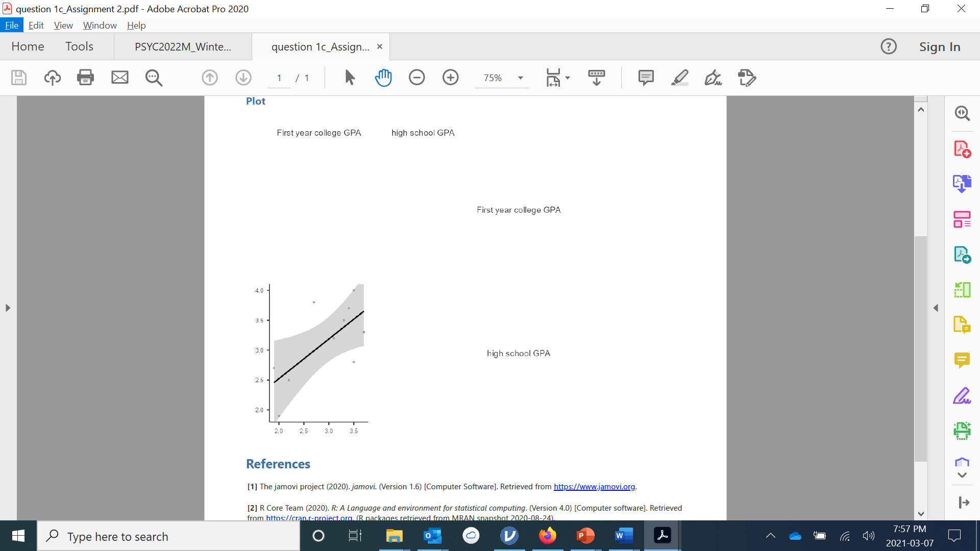Click the Sign In button
Screen dimensions: 980x551
point(939,46)
